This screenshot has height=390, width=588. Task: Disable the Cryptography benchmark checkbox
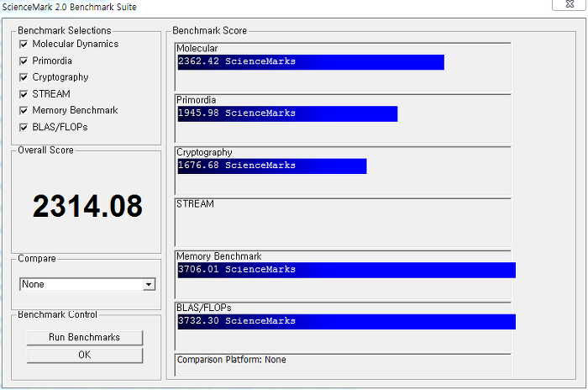tap(24, 77)
